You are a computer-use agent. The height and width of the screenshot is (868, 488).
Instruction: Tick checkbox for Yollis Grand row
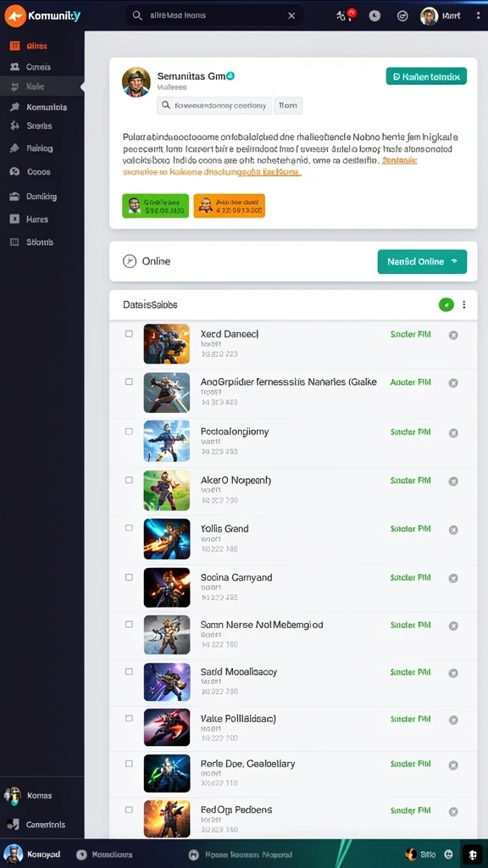coord(129,528)
